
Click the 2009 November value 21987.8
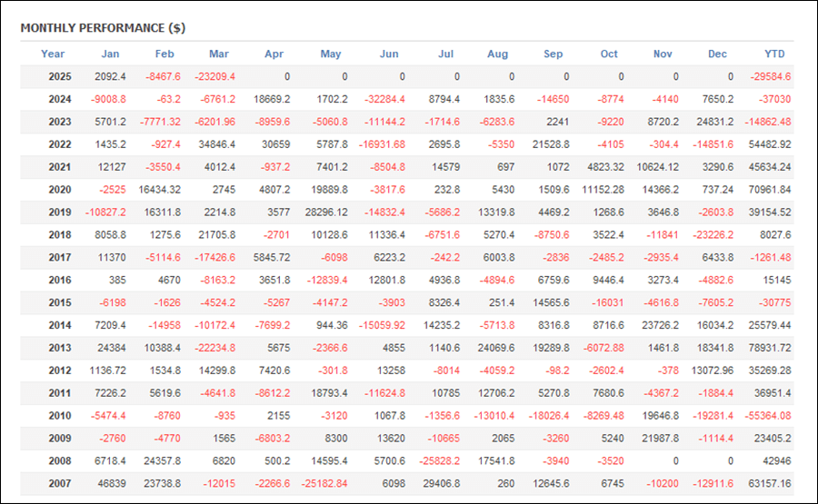[x=661, y=439]
